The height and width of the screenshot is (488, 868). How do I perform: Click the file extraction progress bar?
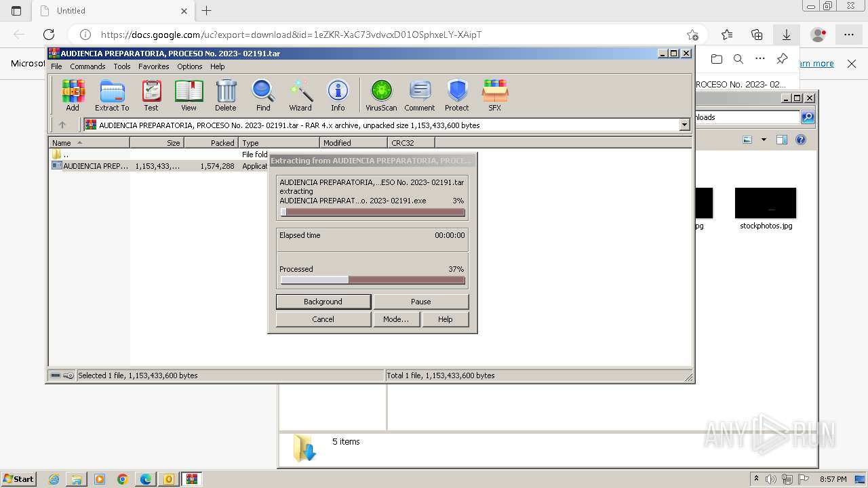pyautogui.click(x=373, y=212)
